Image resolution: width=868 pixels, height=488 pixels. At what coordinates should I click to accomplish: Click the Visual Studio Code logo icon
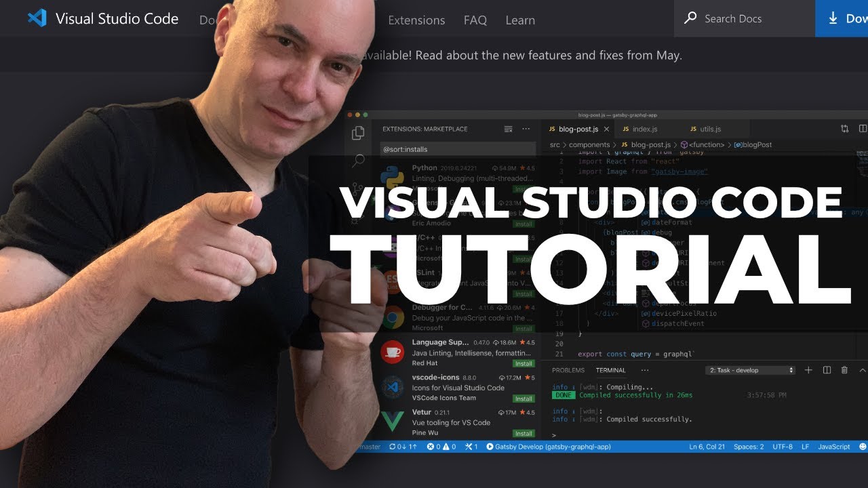(x=37, y=18)
